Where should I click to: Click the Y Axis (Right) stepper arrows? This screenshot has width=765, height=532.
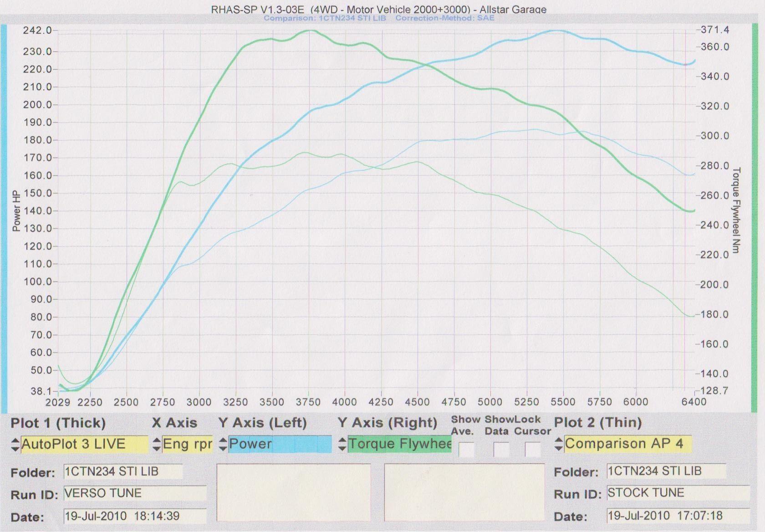pos(342,445)
